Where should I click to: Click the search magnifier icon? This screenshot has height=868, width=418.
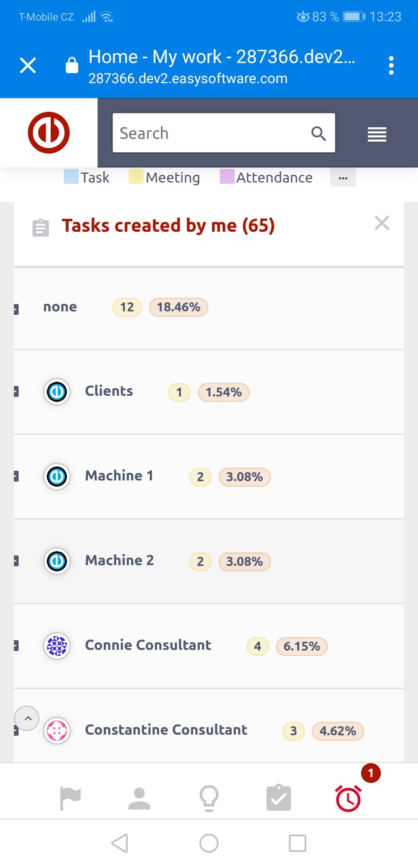tap(319, 133)
